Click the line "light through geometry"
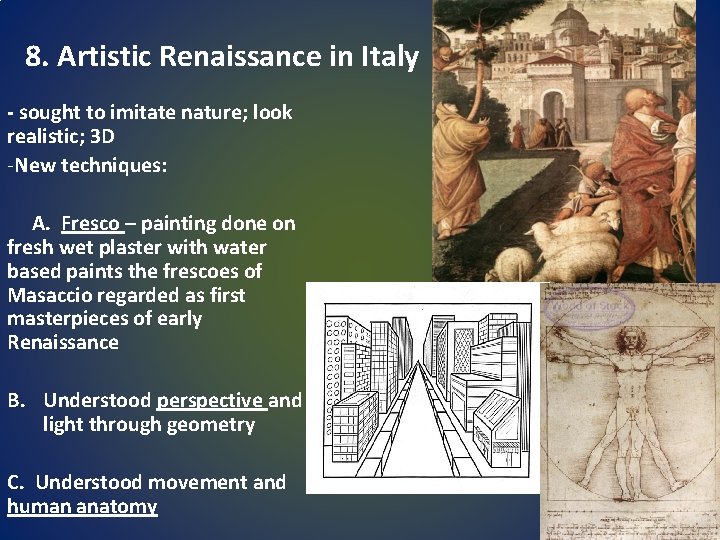The height and width of the screenshot is (540, 720). [x=149, y=425]
